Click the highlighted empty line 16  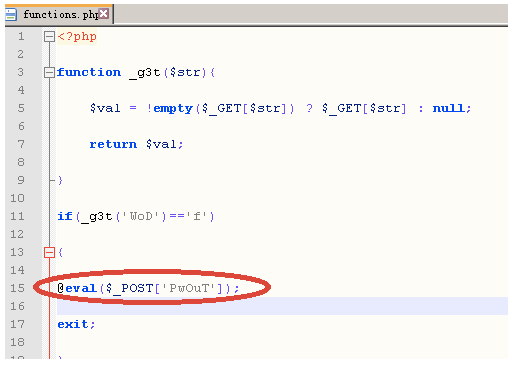tap(282, 306)
